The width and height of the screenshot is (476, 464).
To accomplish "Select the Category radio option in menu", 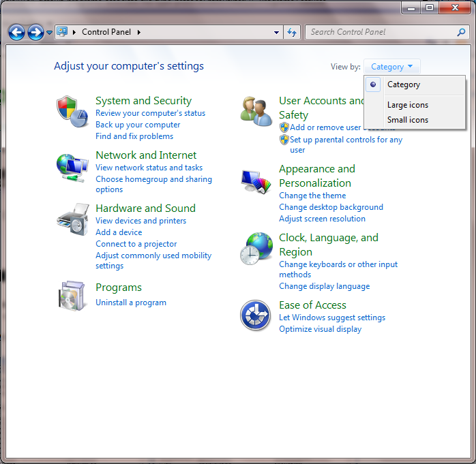I will pos(373,84).
